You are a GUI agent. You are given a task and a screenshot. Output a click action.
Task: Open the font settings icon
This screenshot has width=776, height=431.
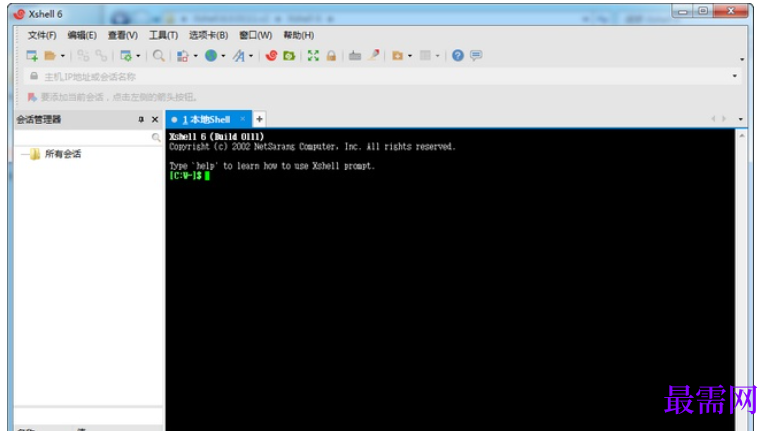coord(239,56)
